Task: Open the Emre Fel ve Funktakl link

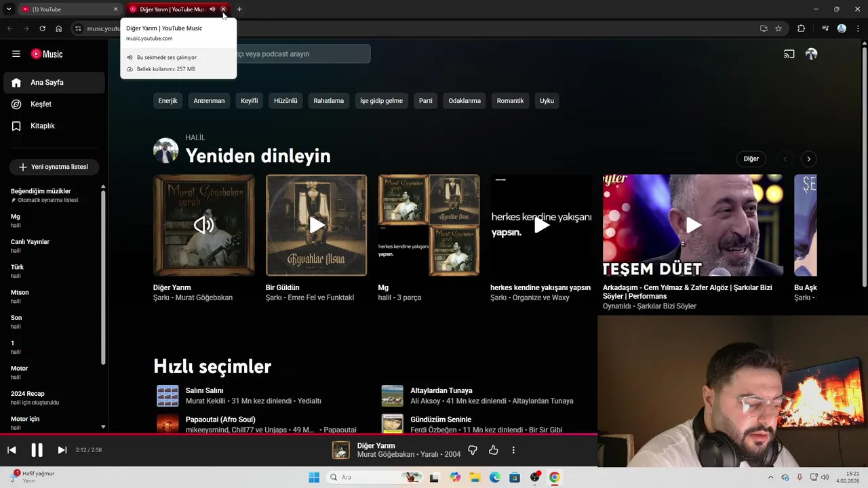Action: click(321, 298)
